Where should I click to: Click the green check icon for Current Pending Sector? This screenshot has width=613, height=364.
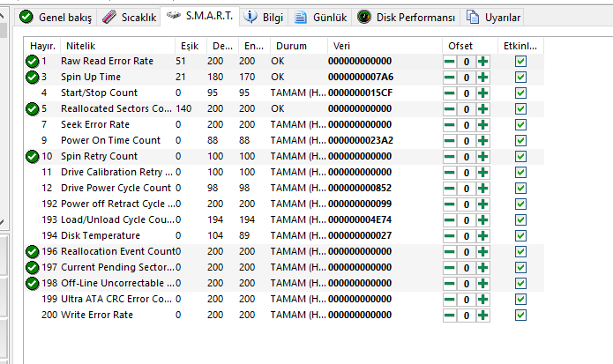coord(32,268)
